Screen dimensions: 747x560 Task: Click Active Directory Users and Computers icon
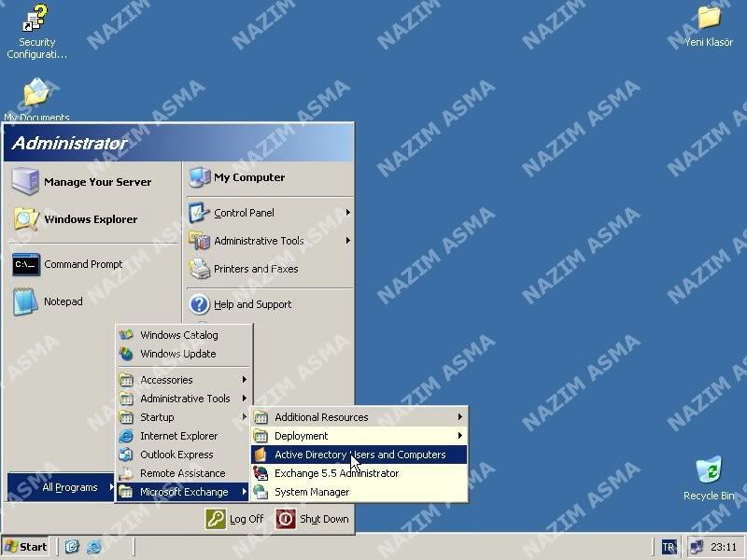[261, 455]
